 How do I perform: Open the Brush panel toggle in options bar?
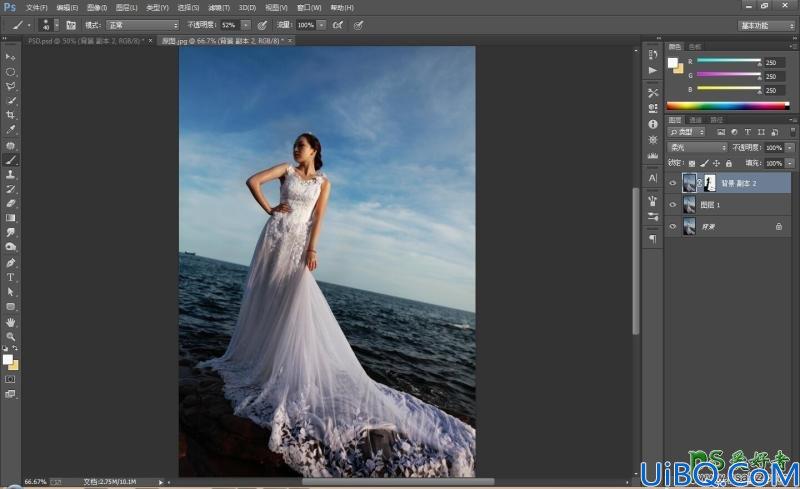(x=71, y=25)
